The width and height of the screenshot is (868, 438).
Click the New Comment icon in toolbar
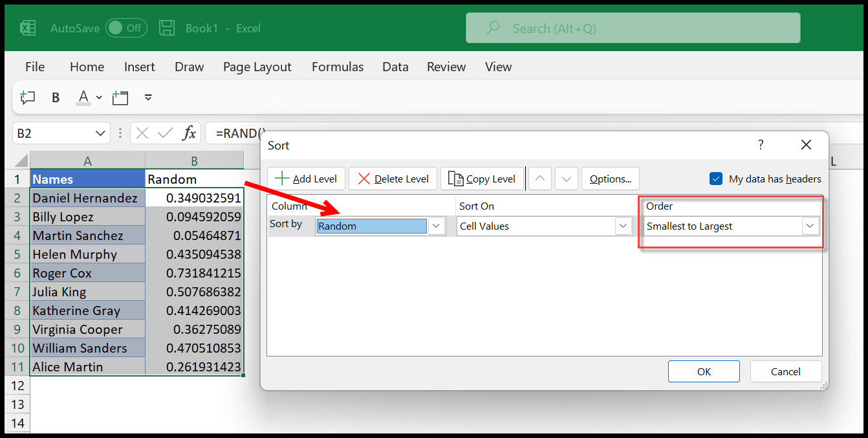[x=27, y=98]
